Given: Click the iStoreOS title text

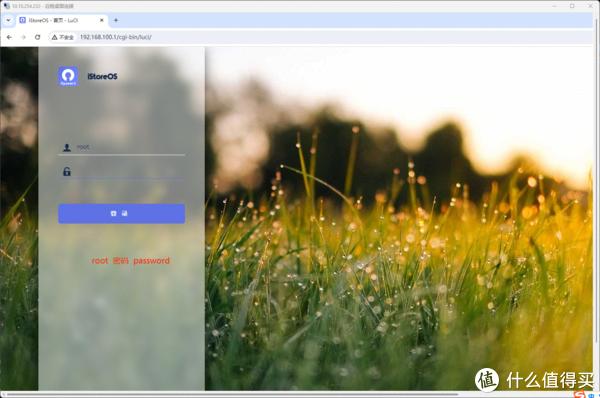Looking at the screenshot, I should [x=102, y=76].
